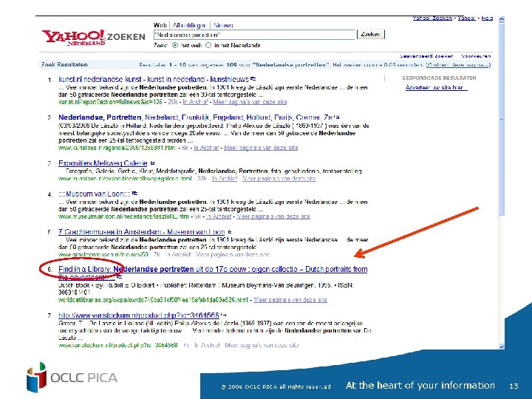Click the green worldcatlibraries.org URL text
Screen dimensions: 532x399
[x=153, y=299]
